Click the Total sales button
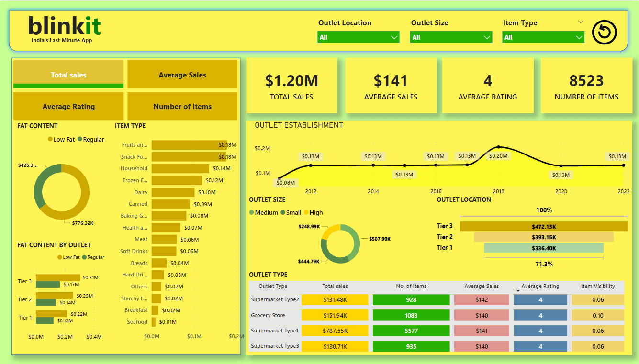The image size is (639, 364). click(x=68, y=75)
